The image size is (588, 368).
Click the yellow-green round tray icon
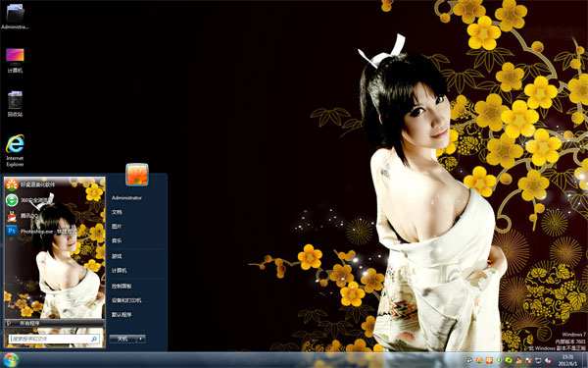click(509, 360)
